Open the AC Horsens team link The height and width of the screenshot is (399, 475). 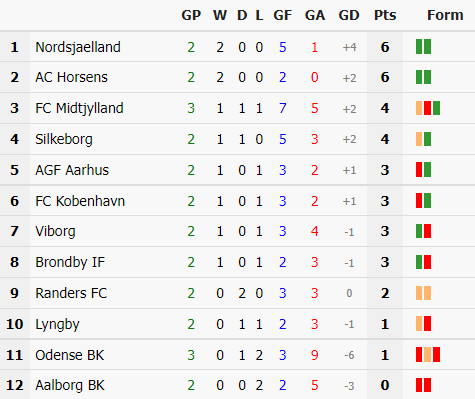pos(71,77)
